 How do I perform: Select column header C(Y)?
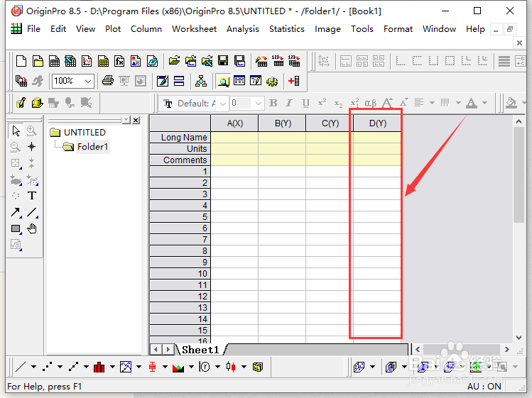coord(330,123)
